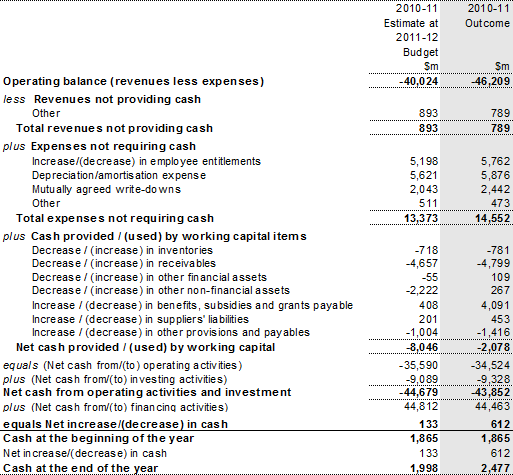Select the 201 suppliers' liabilities estimate
The width and height of the screenshot is (513, 475).
tap(428, 319)
